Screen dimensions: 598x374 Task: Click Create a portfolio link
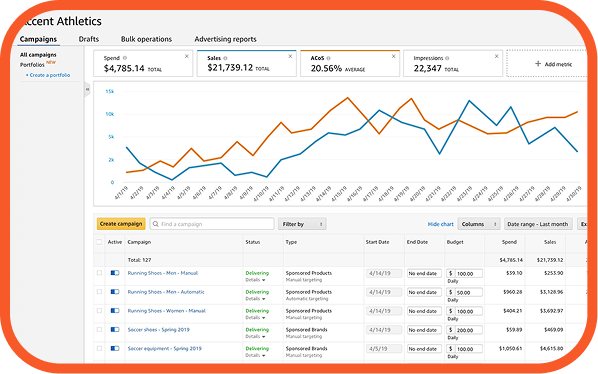click(x=48, y=75)
